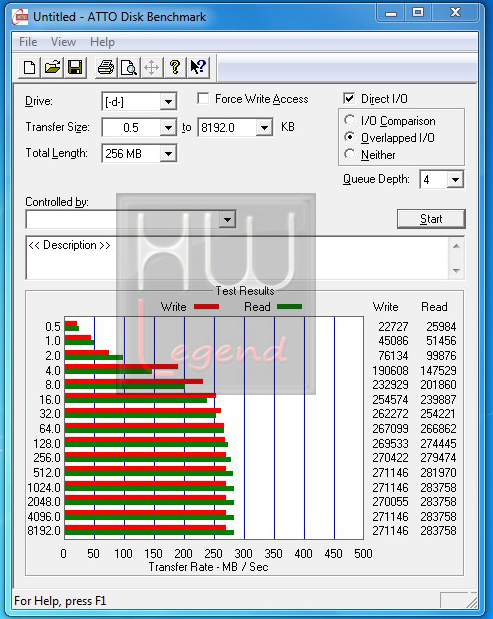Click the Write value 190608
The image size is (493, 619).
pyautogui.click(x=390, y=370)
